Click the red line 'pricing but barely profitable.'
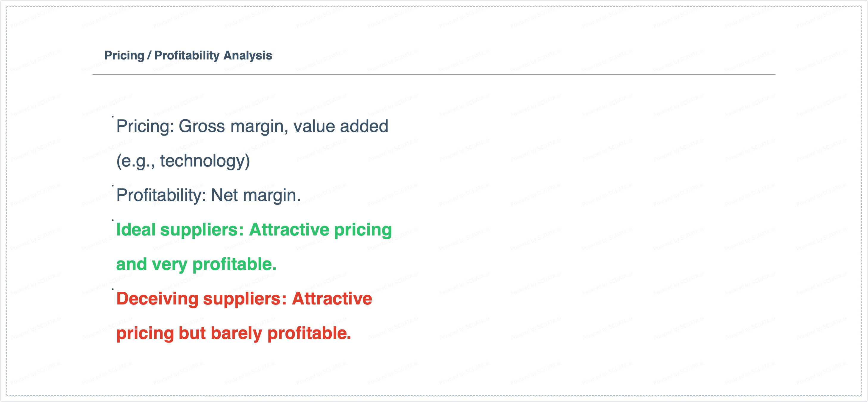868x402 pixels. pos(233,333)
